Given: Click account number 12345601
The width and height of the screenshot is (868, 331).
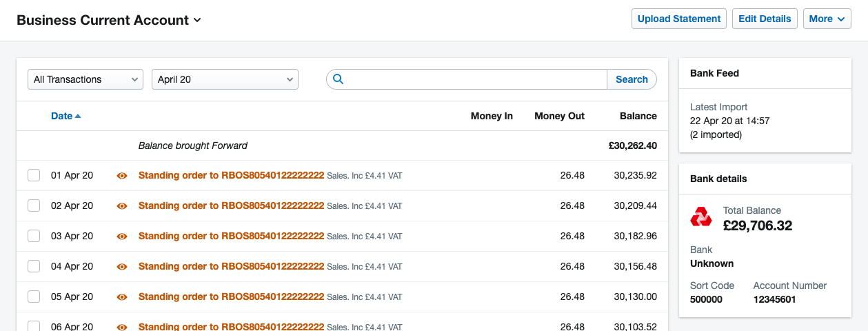Looking at the screenshot, I should pos(775,299).
